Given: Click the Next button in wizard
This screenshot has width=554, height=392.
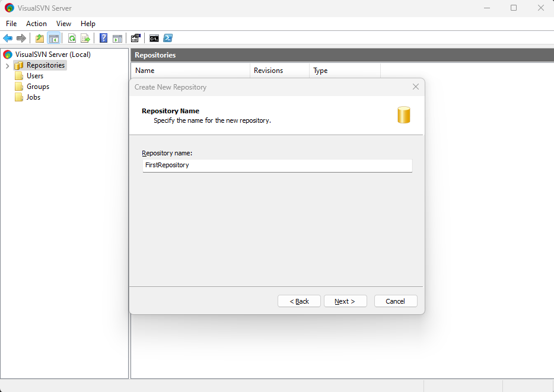Looking at the screenshot, I should (345, 301).
